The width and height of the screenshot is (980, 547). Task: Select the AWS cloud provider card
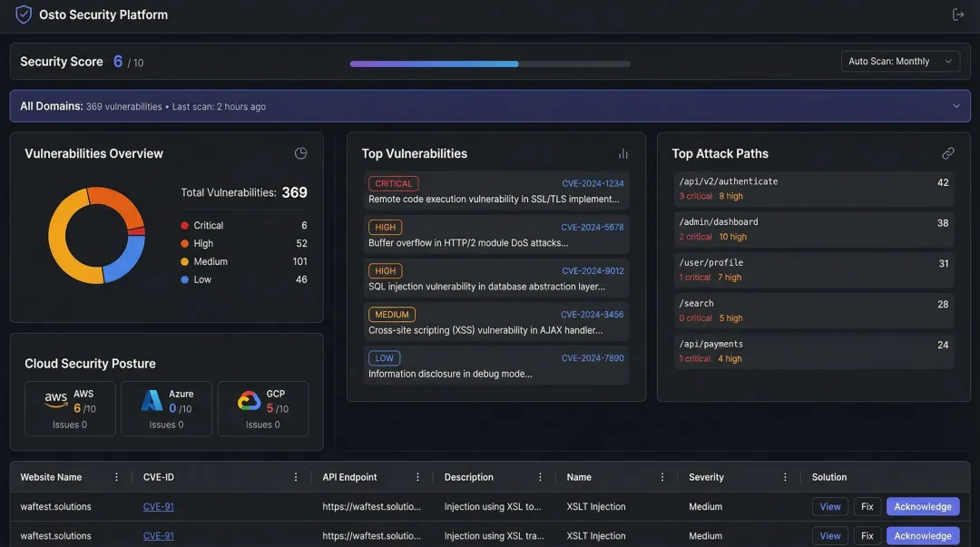[x=70, y=408]
